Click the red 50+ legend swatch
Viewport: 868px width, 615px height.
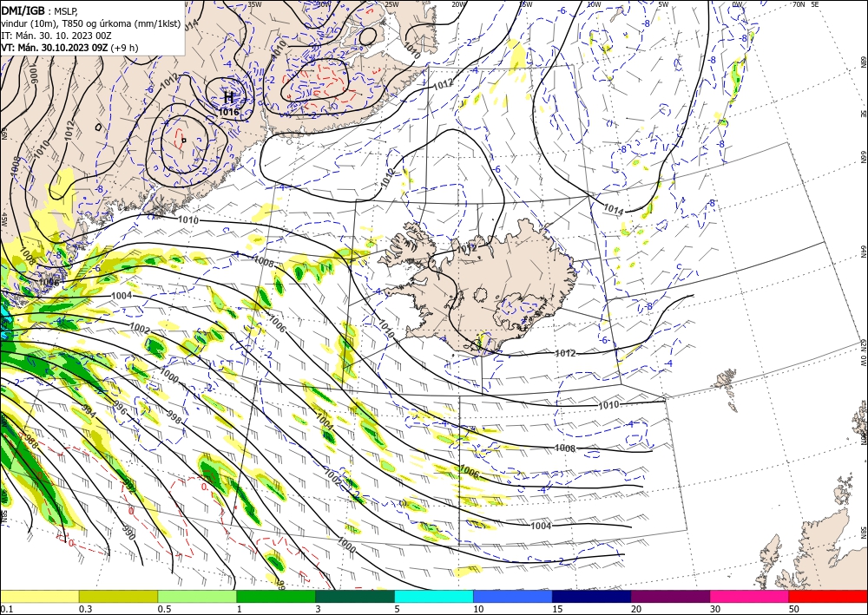[x=828, y=596]
